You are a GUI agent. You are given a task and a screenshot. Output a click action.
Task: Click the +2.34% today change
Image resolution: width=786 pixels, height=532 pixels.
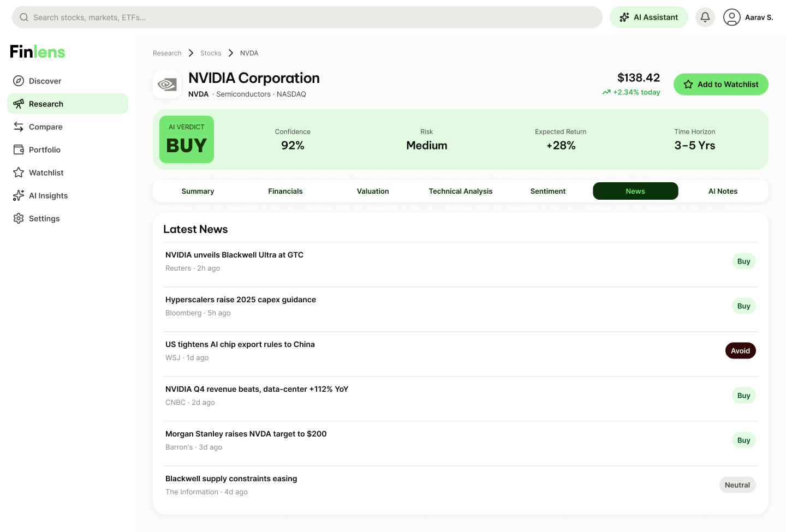tap(636, 92)
